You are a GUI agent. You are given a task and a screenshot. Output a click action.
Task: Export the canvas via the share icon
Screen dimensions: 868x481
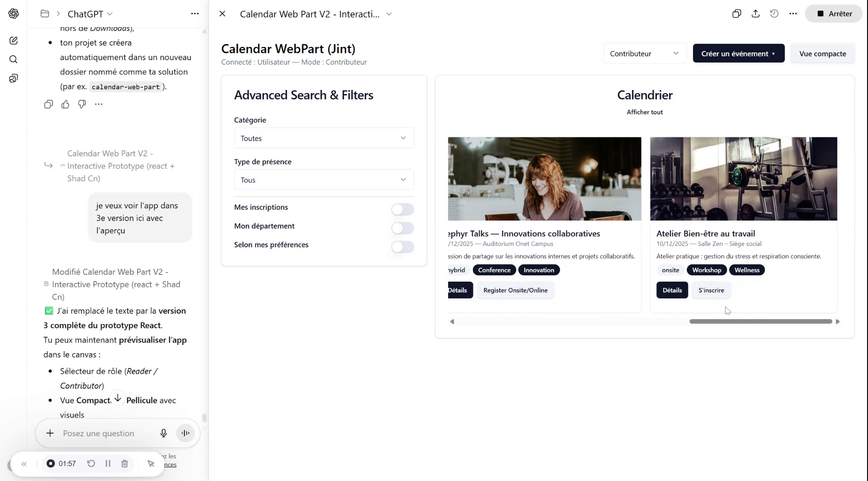tap(755, 14)
